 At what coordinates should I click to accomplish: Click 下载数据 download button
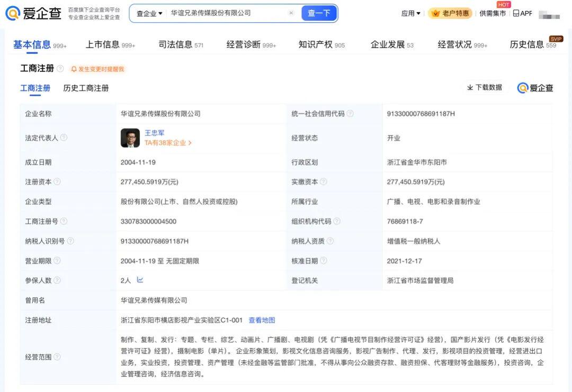pos(484,87)
